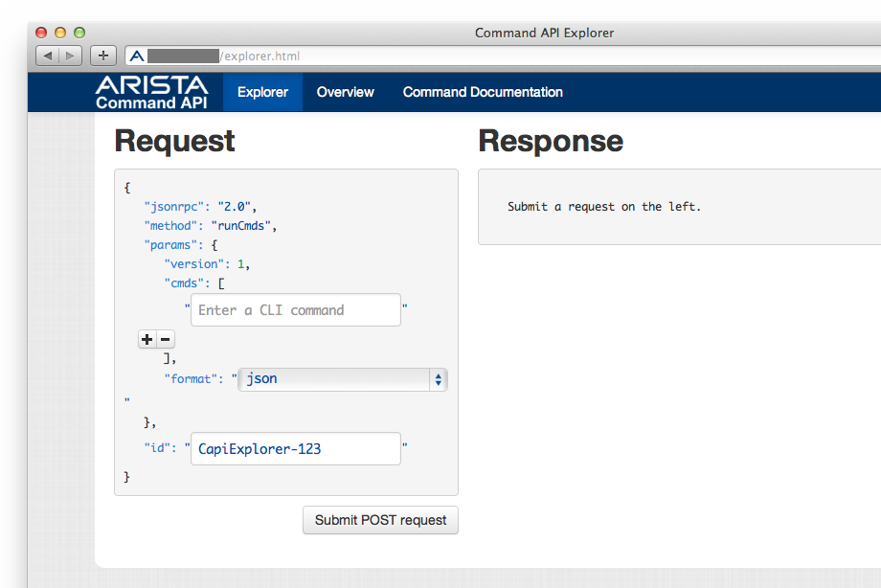Switch to the Explorer tab
This screenshot has width=881, height=588.
tap(262, 92)
